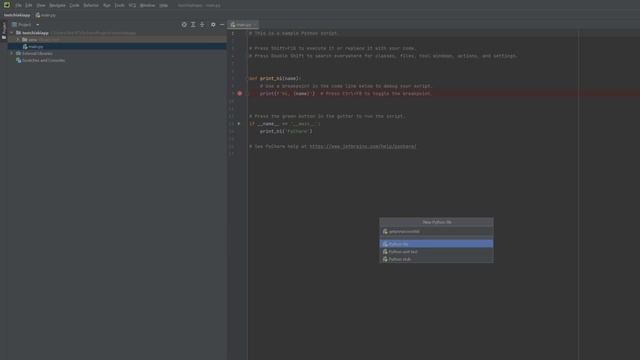Choose Python unit test option in popup
Screen dimensions: 640x360
(436, 252)
